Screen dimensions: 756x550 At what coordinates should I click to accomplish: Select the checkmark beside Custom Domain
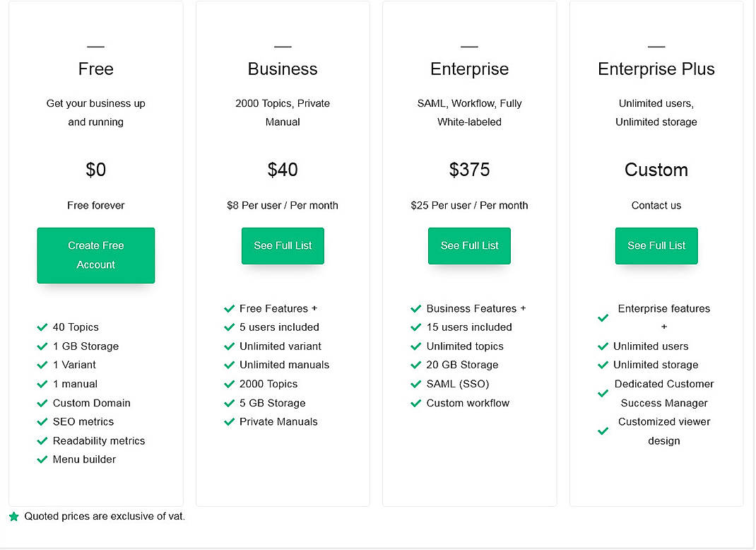[x=42, y=403]
